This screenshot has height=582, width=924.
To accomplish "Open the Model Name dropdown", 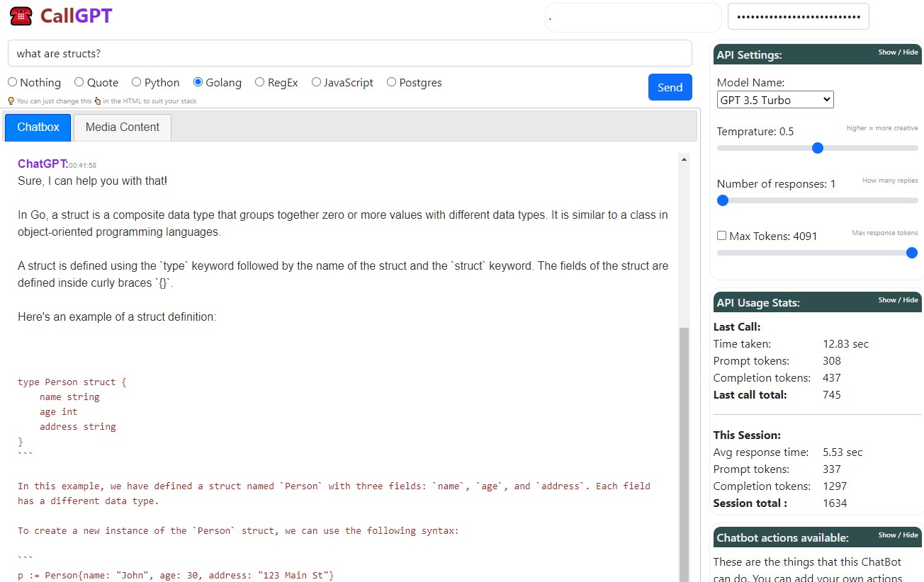I will (775, 100).
